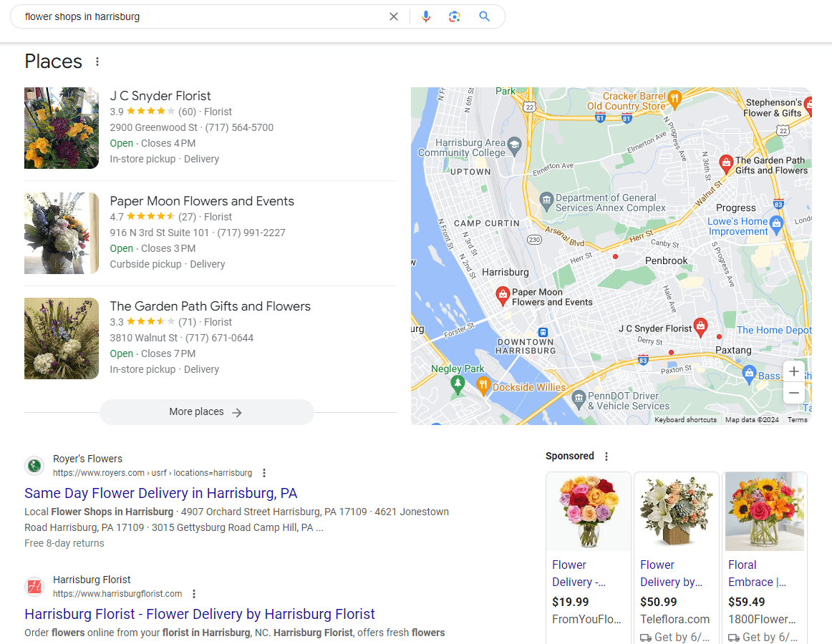
Task: Click phone number (717) 564-5700
Action: 239,127
